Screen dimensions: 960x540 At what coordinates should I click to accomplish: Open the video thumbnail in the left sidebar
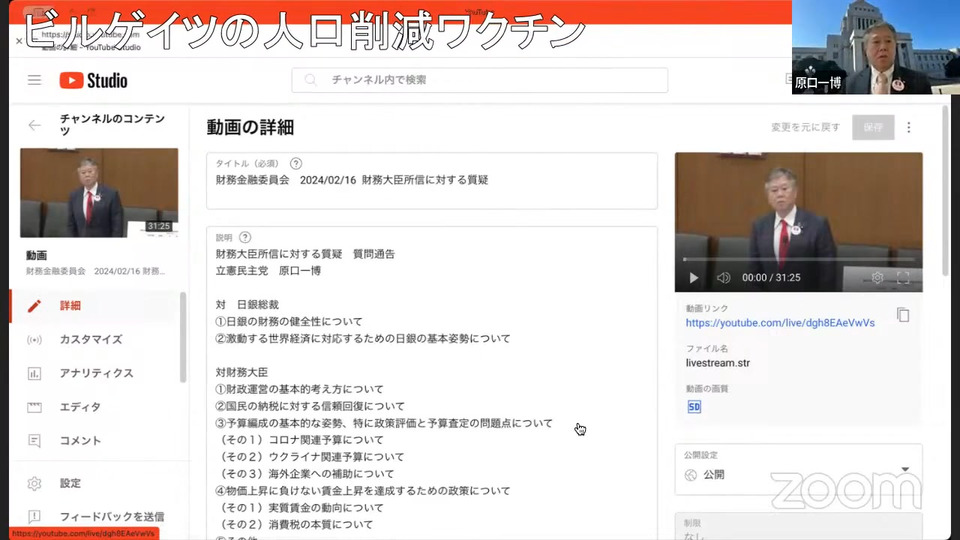pyautogui.click(x=99, y=193)
